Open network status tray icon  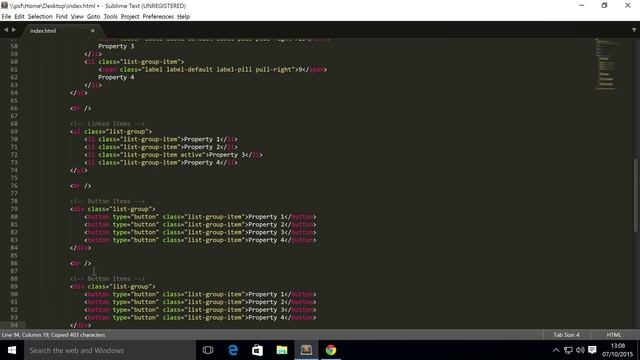pos(568,350)
